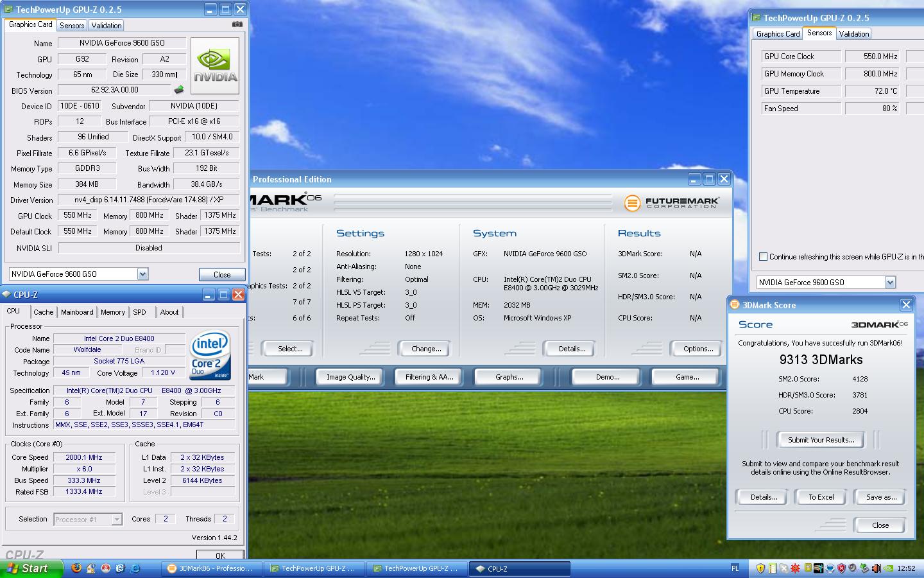
Task: Click the Save as... button in 3DMark Score
Action: pos(881,497)
